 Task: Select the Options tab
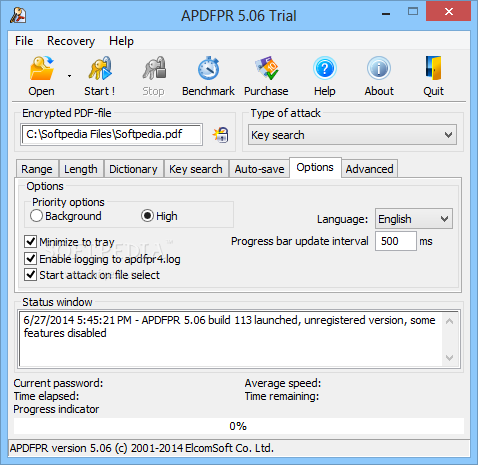click(x=315, y=167)
